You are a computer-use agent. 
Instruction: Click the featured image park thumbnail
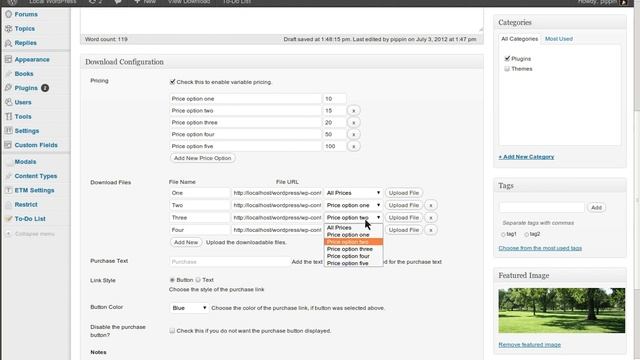(562, 311)
